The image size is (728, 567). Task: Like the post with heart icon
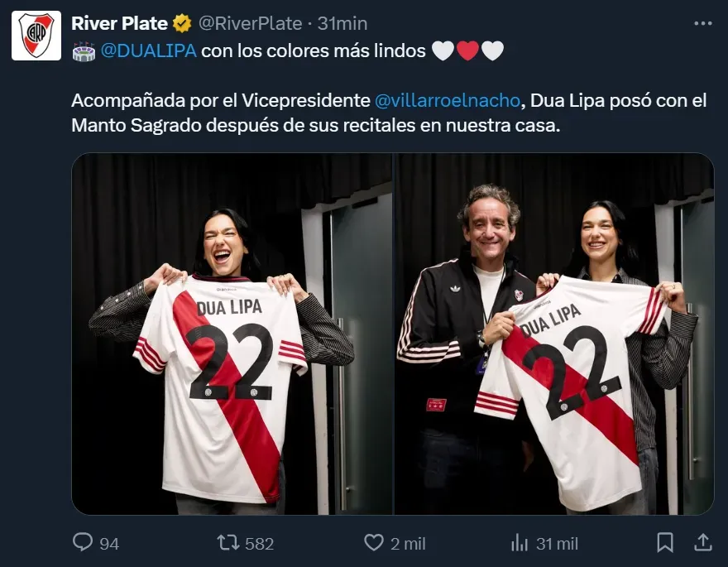tap(374, 542)
